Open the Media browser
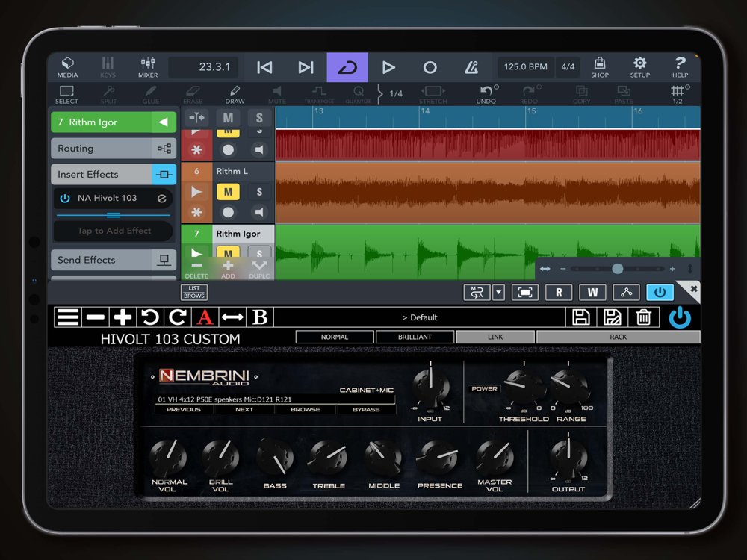 pyautogui.click(x=67, y=67)
